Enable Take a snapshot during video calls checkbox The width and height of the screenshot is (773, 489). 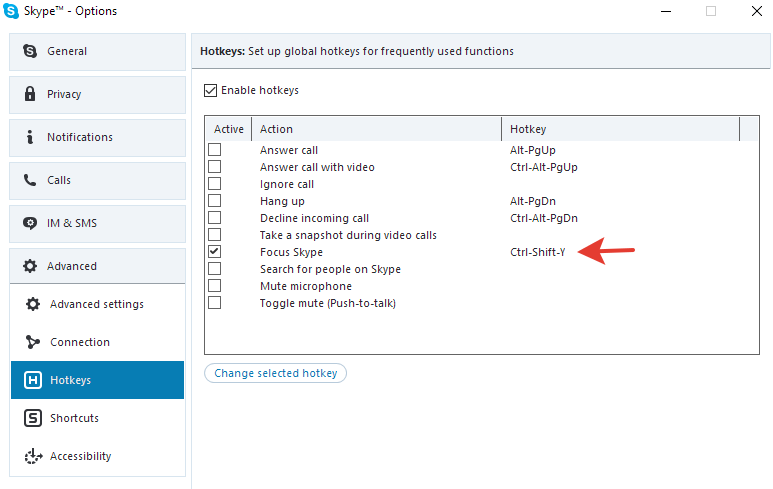point(214,235)
